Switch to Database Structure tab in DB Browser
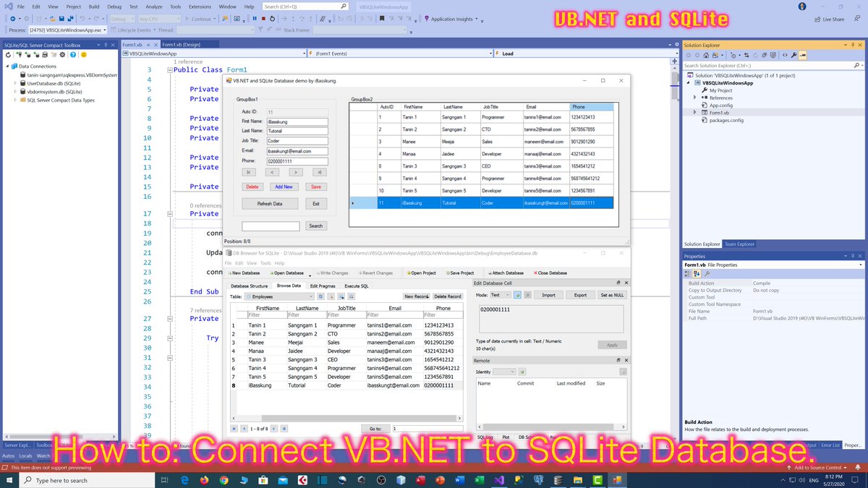 pos(249,286)
